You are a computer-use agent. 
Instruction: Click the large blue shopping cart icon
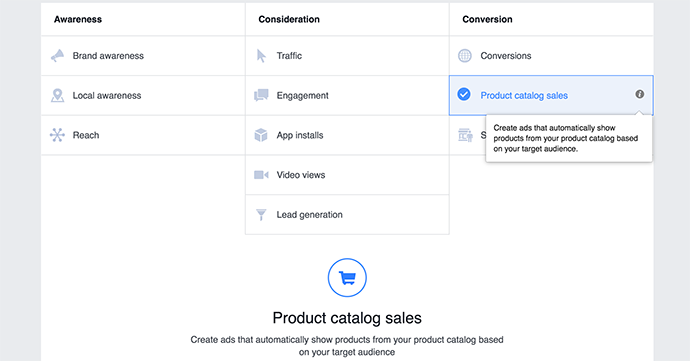tap(347, 278)
